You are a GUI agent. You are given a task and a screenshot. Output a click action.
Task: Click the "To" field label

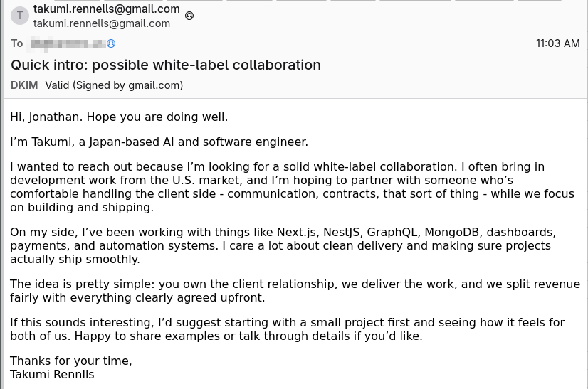pyautogui.click(x=17, y=43)
